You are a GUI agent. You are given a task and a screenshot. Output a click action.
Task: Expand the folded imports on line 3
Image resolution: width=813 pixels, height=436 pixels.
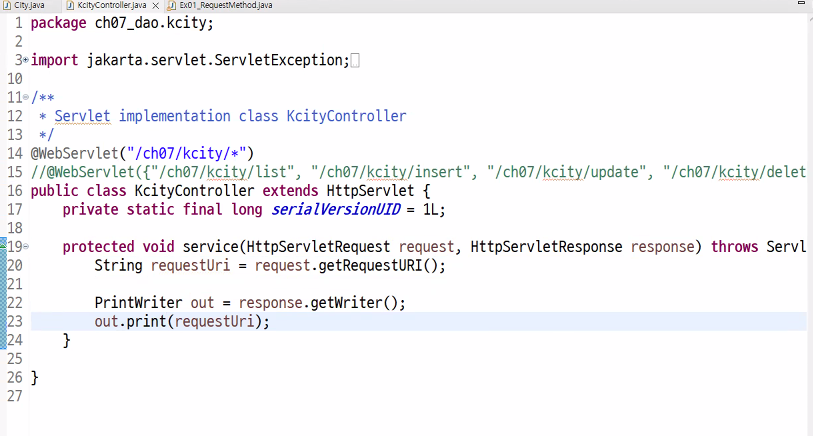[x=25, y=60]
